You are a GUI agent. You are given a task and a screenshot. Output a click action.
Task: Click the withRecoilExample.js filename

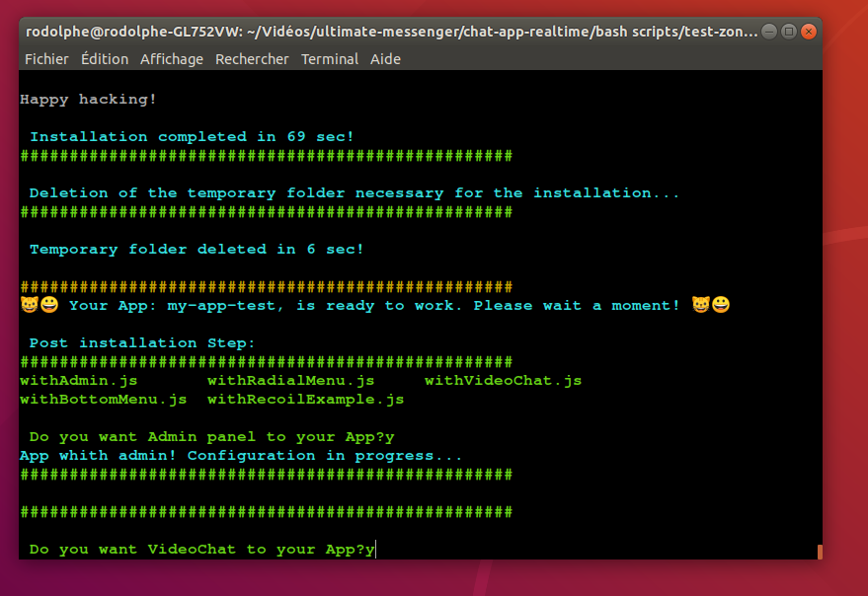click(305, 400)
